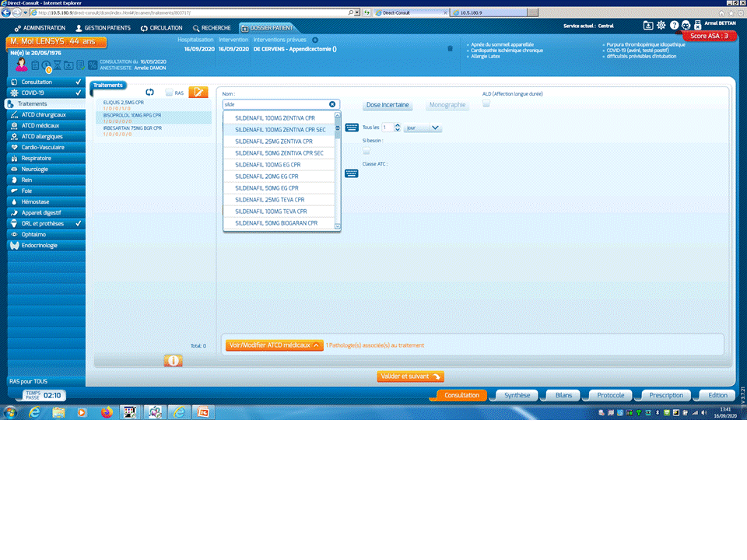Open the ADMINISTRATION menu
Viewport: 747px width, 560px height.
40,28
